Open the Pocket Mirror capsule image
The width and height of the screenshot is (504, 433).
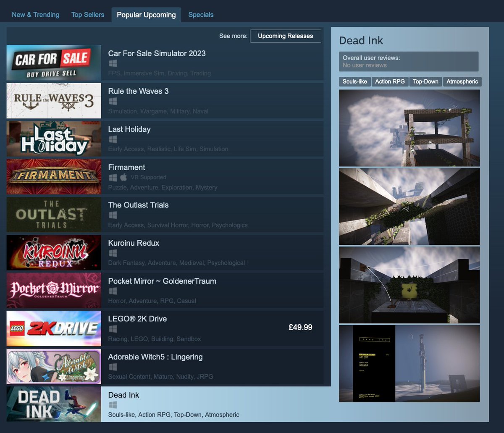click(54, 290)
